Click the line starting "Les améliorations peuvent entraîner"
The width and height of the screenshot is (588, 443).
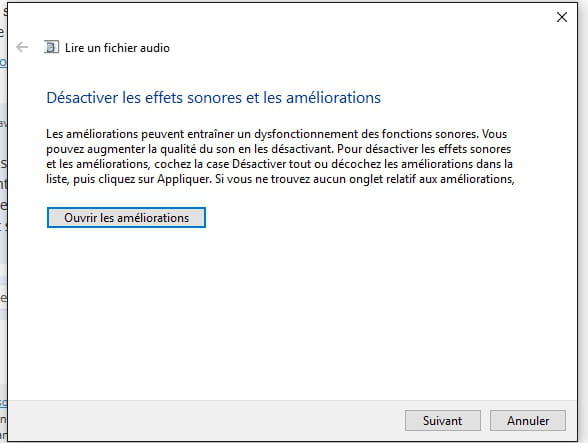tap(276, 134)
